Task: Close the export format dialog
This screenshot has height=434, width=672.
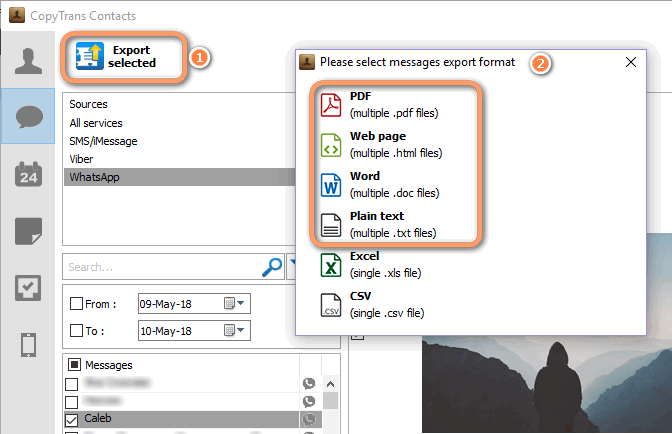Action: point(631,62)
